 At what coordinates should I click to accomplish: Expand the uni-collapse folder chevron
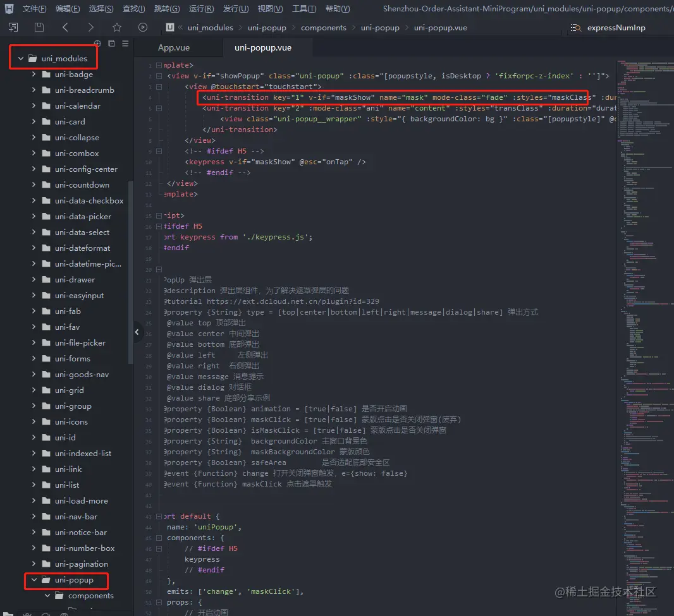[x=34, y=137]
